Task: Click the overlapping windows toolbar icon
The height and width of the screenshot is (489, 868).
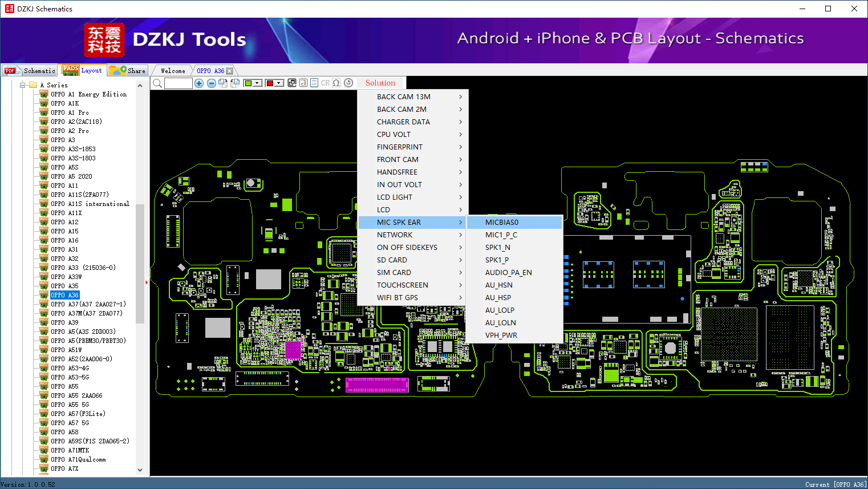Action: pyautogui.click(x=292, y=83)
